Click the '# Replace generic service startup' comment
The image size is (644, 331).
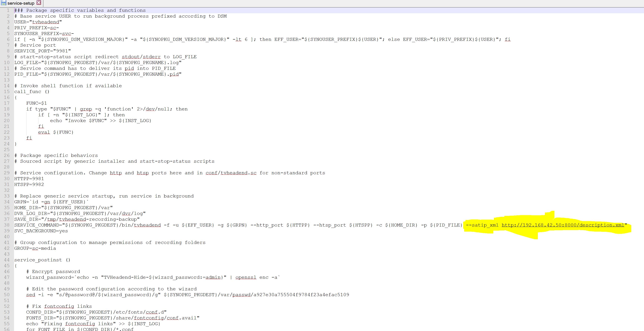[104, 196]
